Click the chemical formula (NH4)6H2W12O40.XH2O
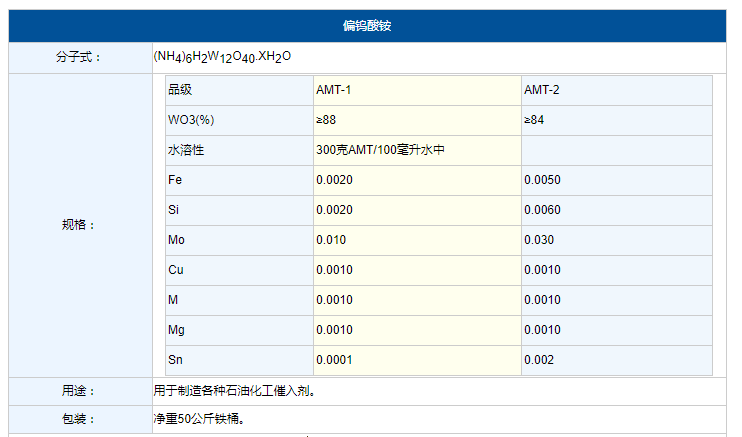 point(222,57)
